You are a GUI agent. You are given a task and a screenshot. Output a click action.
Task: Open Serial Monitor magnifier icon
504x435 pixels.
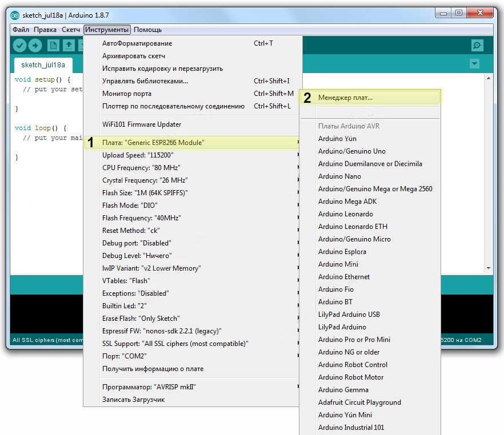pyautogui.click(x=477, y=46)
